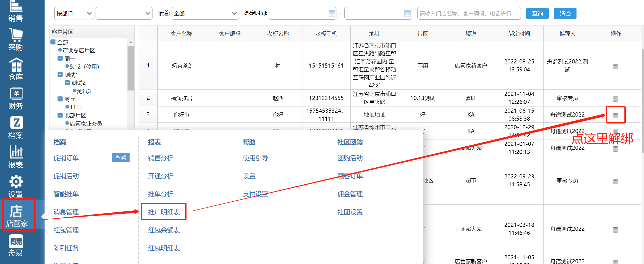Open 红包管理 menu entry
The width and height of the screenshot is (644, 264).
[x=66, y=230]
